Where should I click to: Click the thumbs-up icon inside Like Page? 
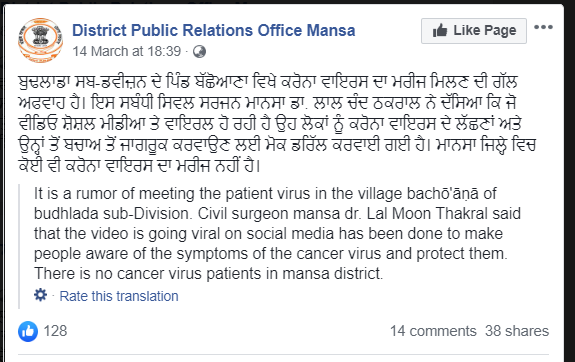click(x=440, y=30)
